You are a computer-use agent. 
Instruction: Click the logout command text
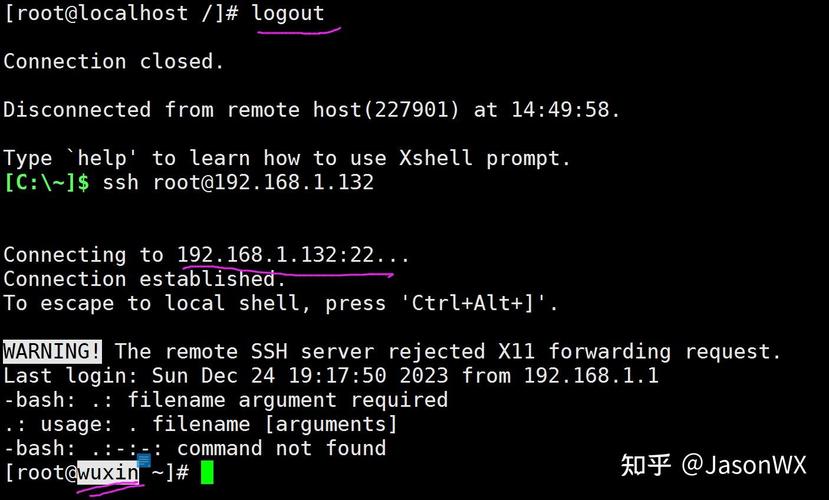(288, 14)
